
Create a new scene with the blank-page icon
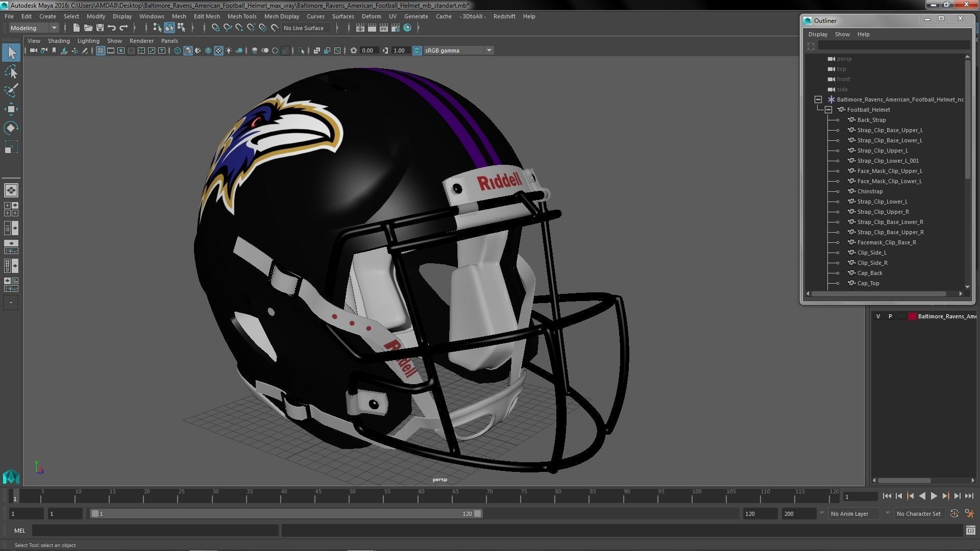pyautogui.click(x=77, y=28)
